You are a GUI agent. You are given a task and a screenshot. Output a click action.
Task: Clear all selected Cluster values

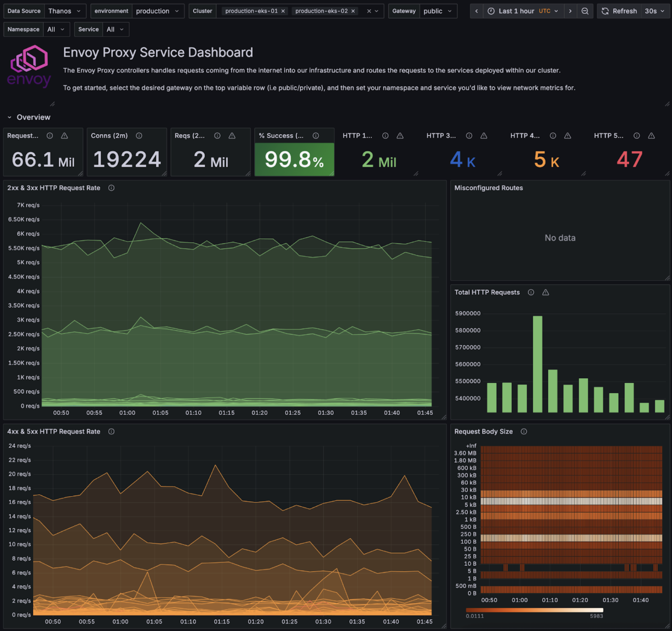(x=369, y=11)
